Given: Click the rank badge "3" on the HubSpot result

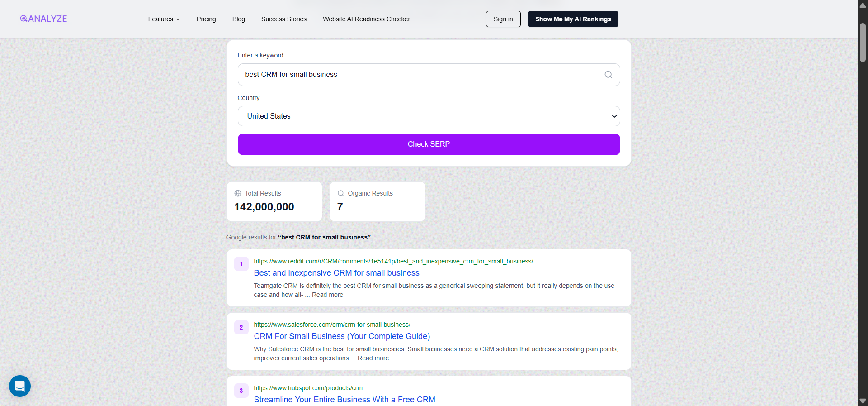Looking at the screenshot, I should (241, 391).
